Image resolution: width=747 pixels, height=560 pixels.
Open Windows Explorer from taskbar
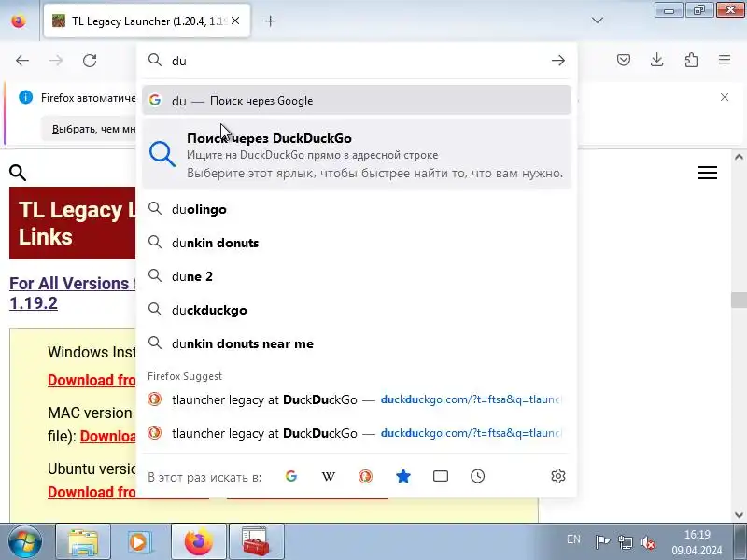[83, 542]
